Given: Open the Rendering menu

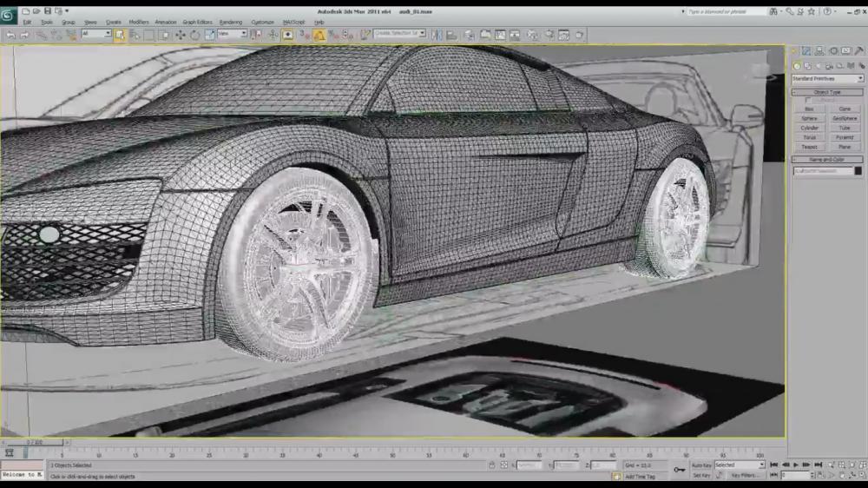Looking at the screenshot, I should pos(231,22).
